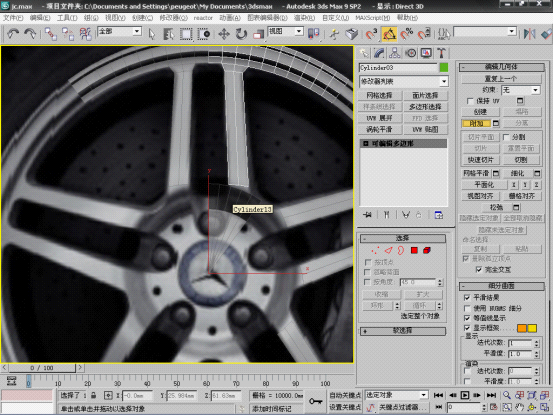Screen dimensions: 553x415
Task: Enable the 保持 UV checkbox
Action: [x=470, y=101]
